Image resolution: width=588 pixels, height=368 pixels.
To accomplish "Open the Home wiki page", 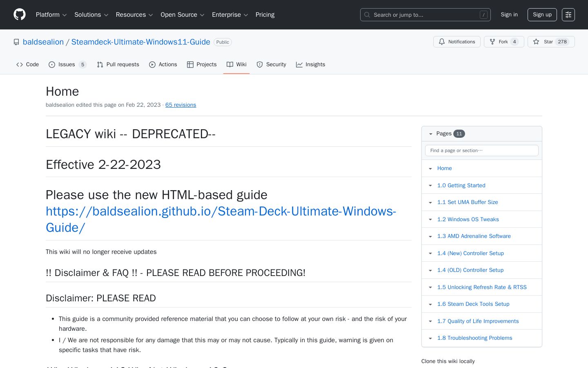I will pyautogui.click(x=445, y=168).
